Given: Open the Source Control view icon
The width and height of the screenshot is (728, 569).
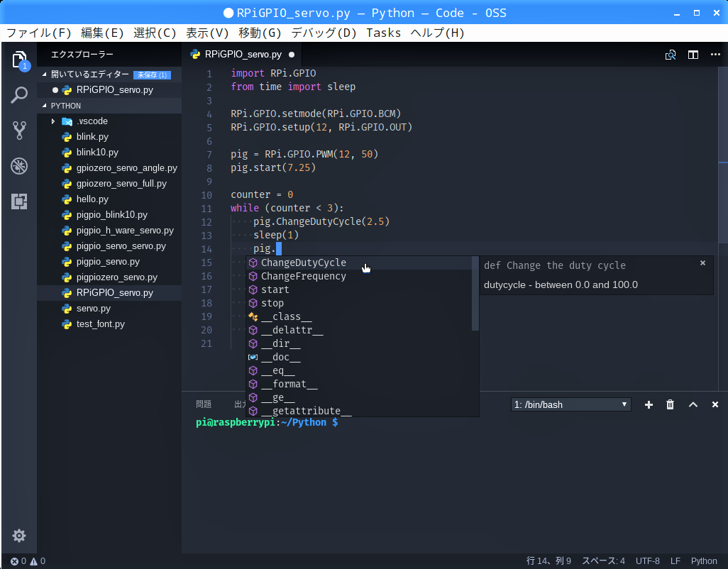Looking at the screenshot, I should click(19, 131).
